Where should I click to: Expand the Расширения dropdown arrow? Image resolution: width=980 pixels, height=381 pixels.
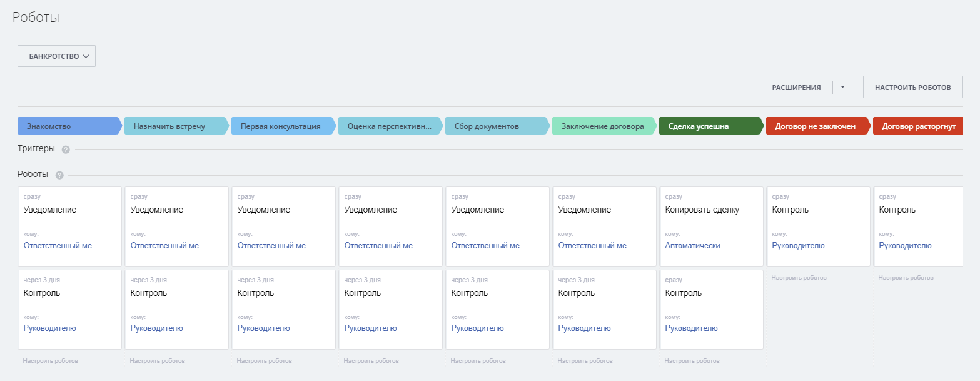(842, 88)
